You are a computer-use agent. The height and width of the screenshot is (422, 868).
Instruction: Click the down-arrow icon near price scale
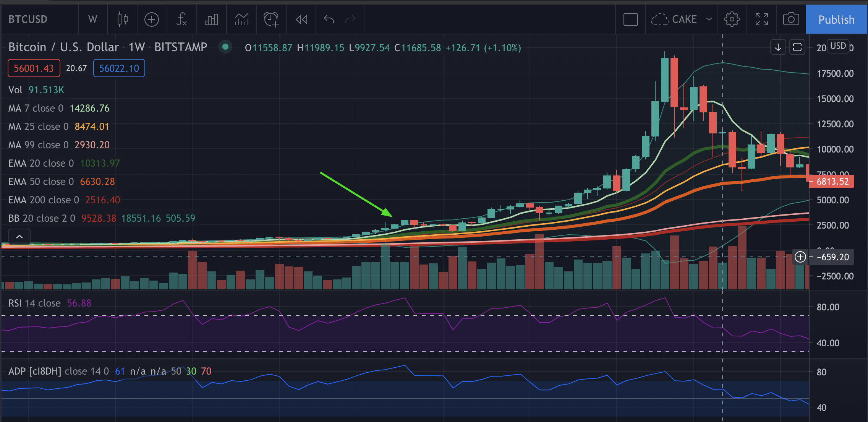pos(778,47)
